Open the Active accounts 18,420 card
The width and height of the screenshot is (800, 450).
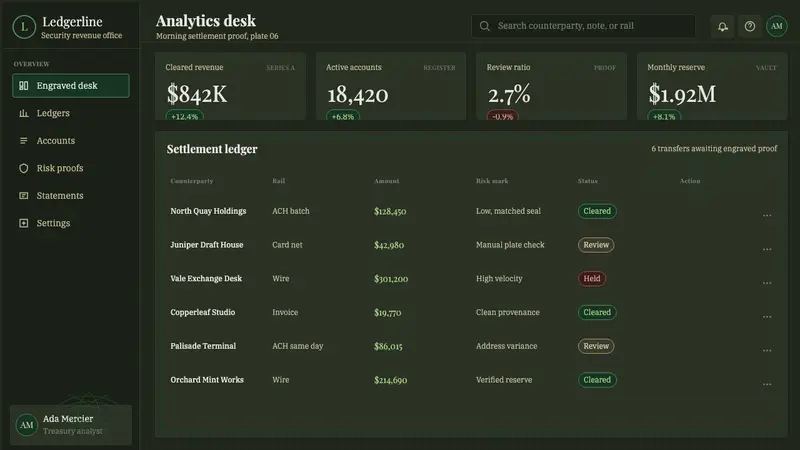(391, 86)
